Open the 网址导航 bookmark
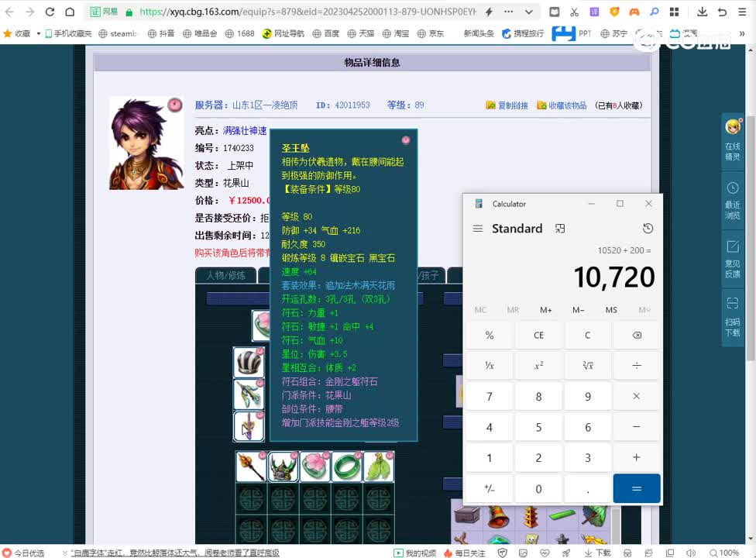 point(283,33)
